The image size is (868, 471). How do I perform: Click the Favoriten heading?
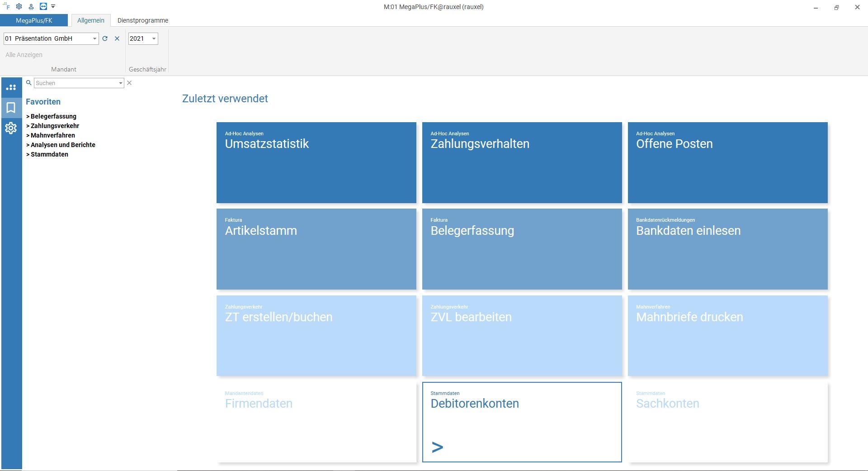coord(43,102)
